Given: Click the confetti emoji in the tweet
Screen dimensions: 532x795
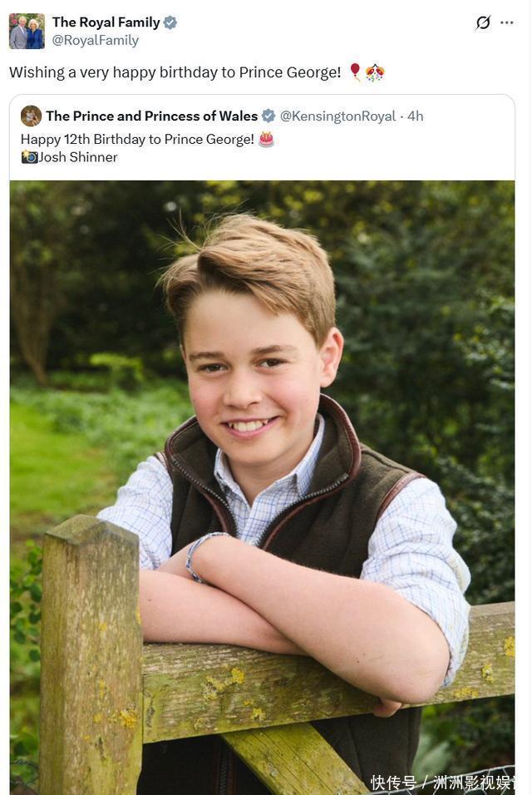Looking at the screenshot, I should 375,72.
